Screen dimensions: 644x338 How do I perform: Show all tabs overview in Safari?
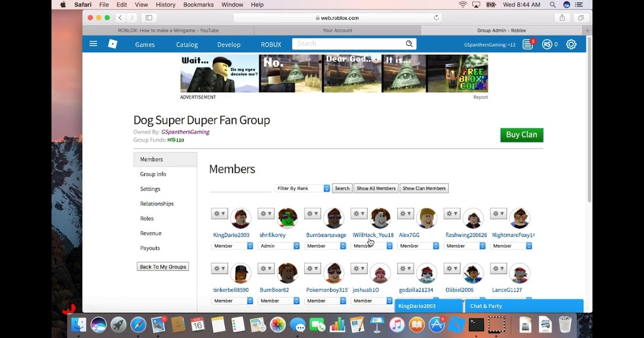581,18
